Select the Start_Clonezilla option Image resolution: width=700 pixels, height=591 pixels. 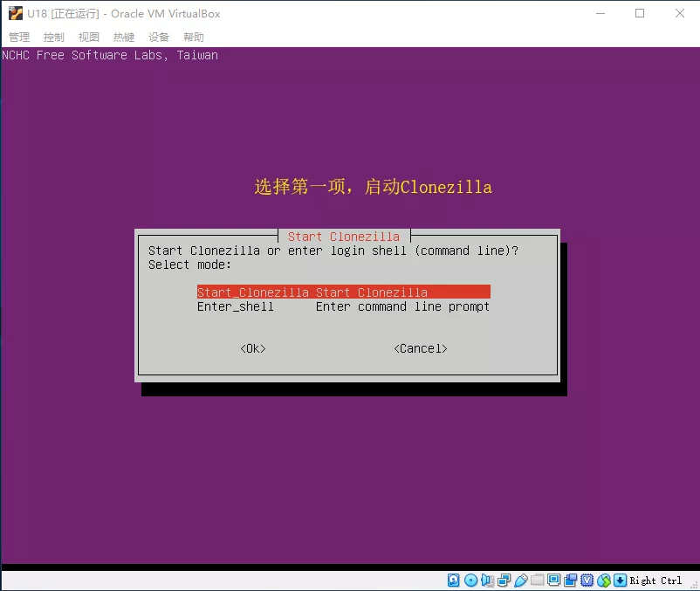(x=344, y=292)
